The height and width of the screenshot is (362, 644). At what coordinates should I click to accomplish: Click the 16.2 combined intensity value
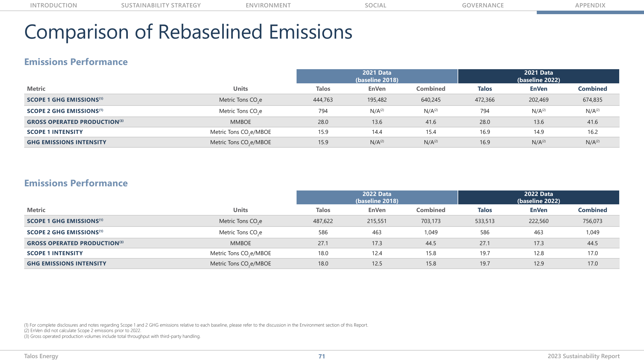592,132
